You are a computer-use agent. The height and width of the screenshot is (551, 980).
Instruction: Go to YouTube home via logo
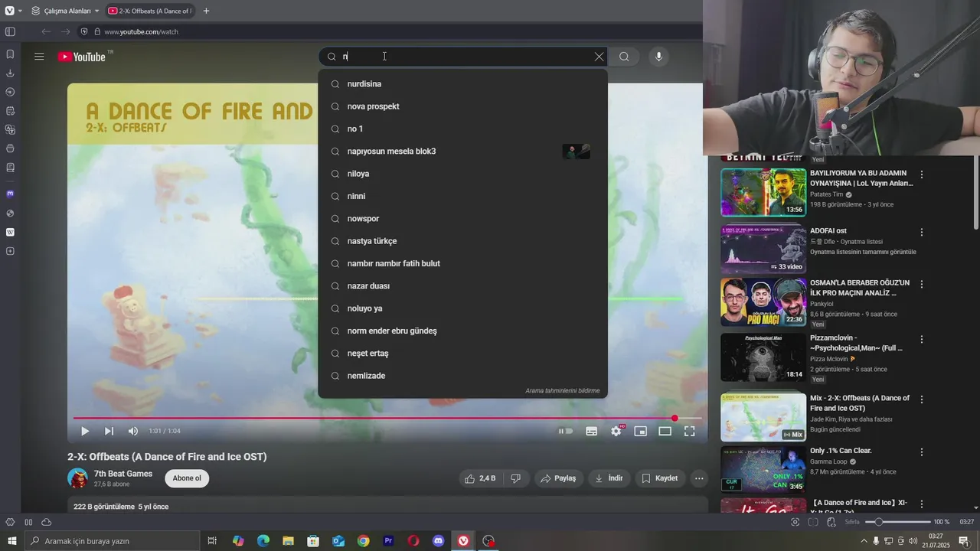(81, 57)
